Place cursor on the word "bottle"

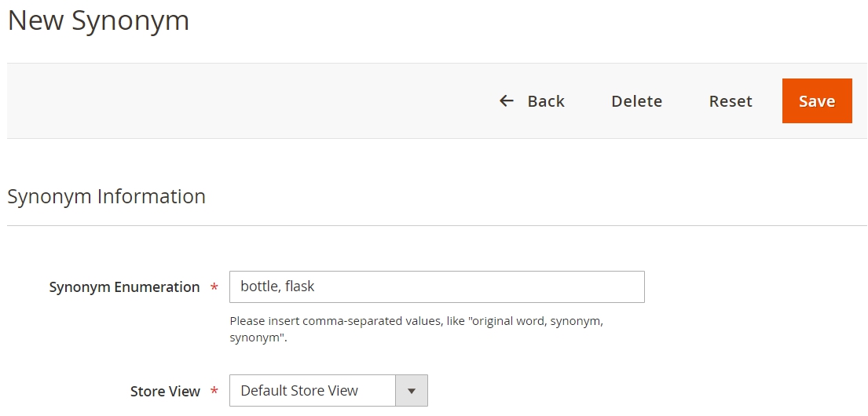[259, 286]
